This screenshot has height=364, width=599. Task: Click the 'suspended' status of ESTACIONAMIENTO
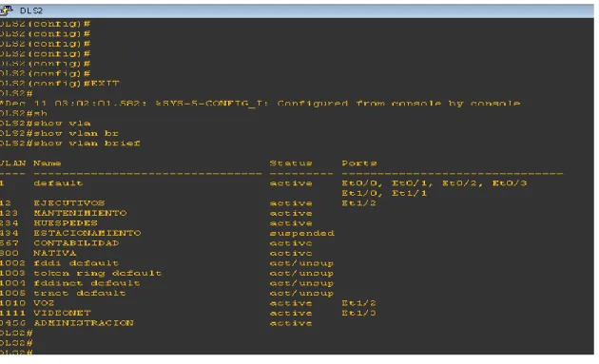pyautogui.click(x=301, y=233)
